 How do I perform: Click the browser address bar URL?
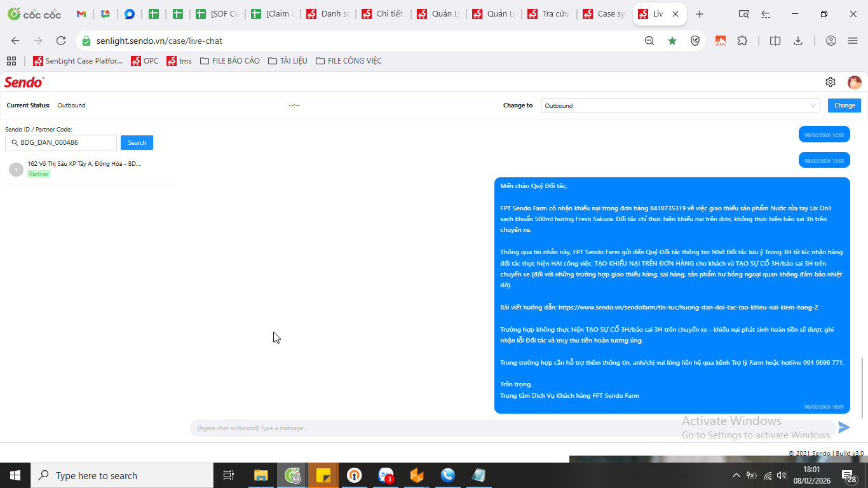159,41
